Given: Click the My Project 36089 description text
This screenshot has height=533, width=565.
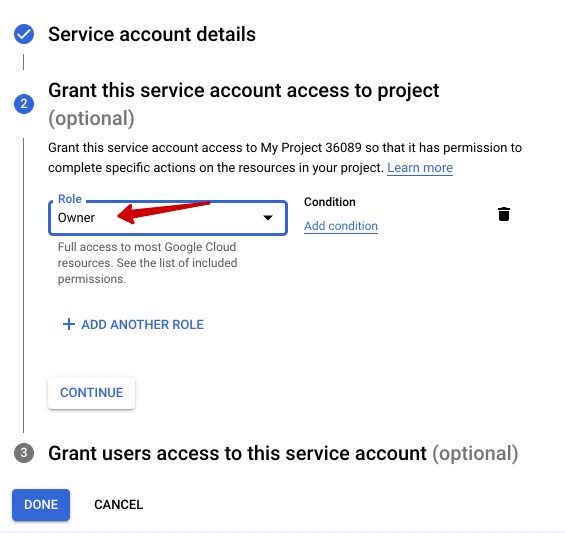Looking at the screenshot, I should point(285,157).
